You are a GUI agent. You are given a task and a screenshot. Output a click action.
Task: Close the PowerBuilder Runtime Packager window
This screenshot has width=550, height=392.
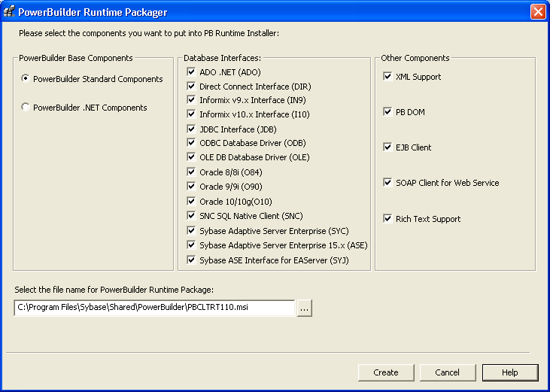click(538, 11)
